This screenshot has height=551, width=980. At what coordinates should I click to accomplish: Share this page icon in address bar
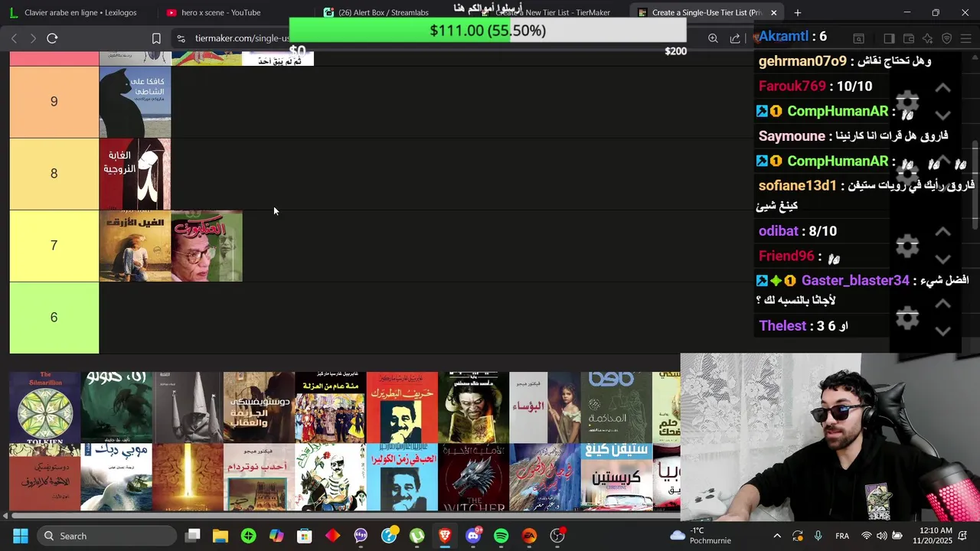coord(735,38)
